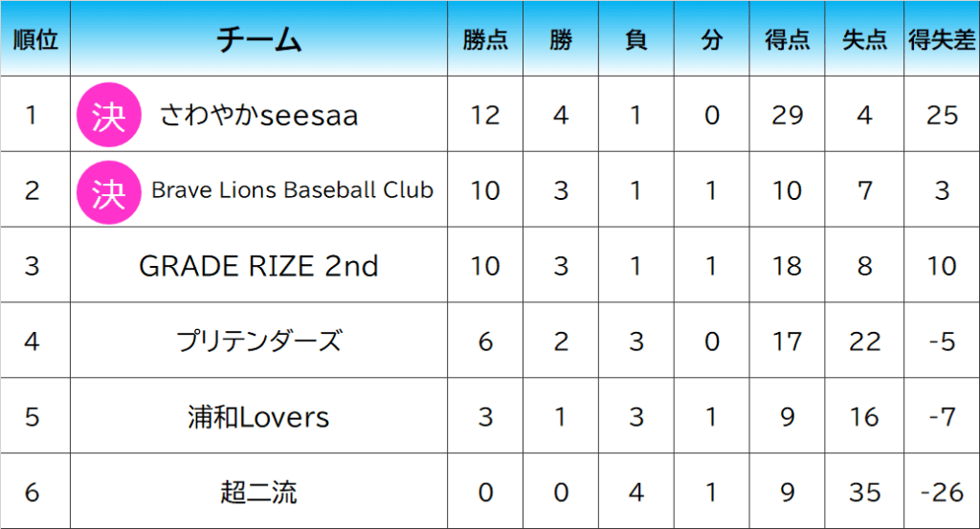The height and width of the screenshot is (529, 980).
Task: Click the goal difference value -26
Action: click(942, 492)
